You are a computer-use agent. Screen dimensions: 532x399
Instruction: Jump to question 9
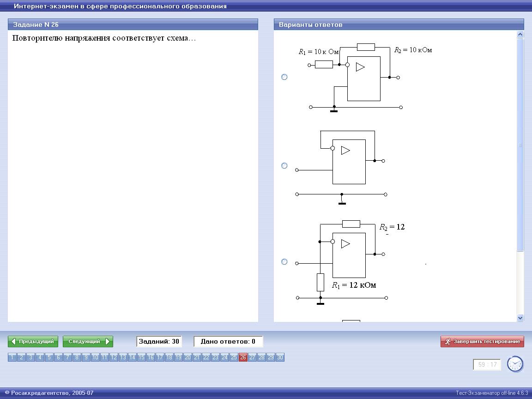[86, 357]
